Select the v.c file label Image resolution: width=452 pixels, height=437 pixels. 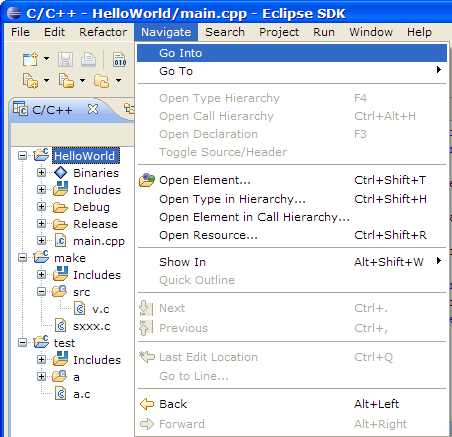tap(101, 309)
